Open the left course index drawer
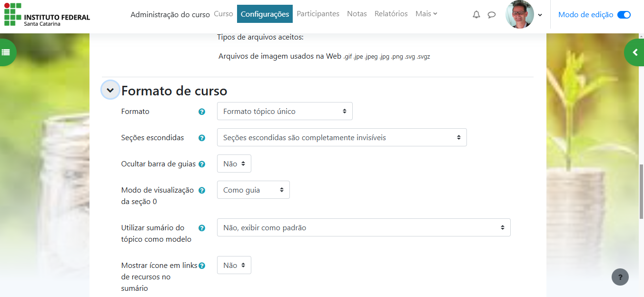Screen dimensions: 644x297 (6, 52)
